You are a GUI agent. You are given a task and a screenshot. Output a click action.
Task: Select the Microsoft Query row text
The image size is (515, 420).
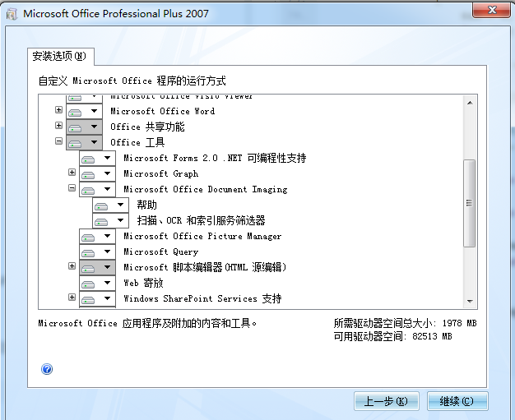(161, 252)
